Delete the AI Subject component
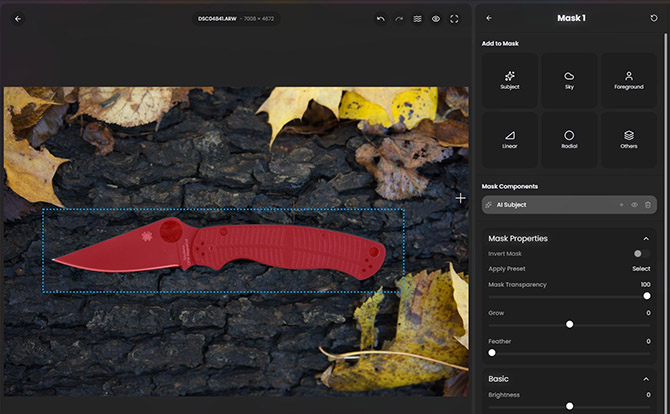Viewport: 670px width, 414px height. 647,205
